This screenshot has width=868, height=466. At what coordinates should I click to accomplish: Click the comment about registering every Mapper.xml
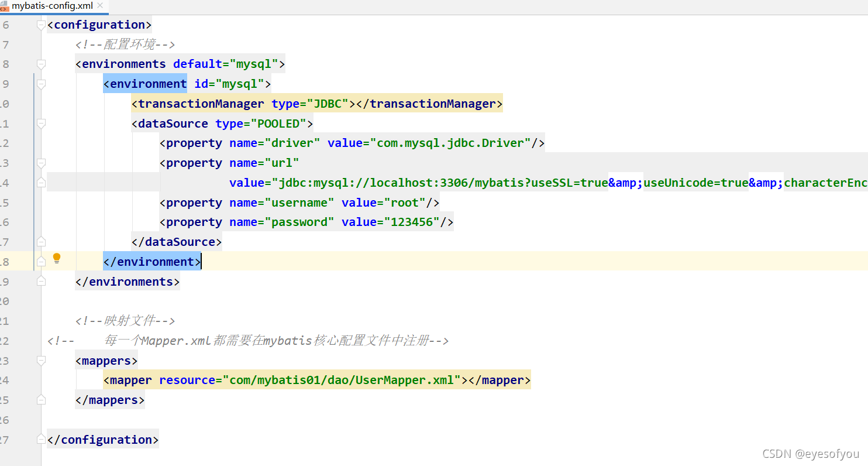click(x=248, y=341)
